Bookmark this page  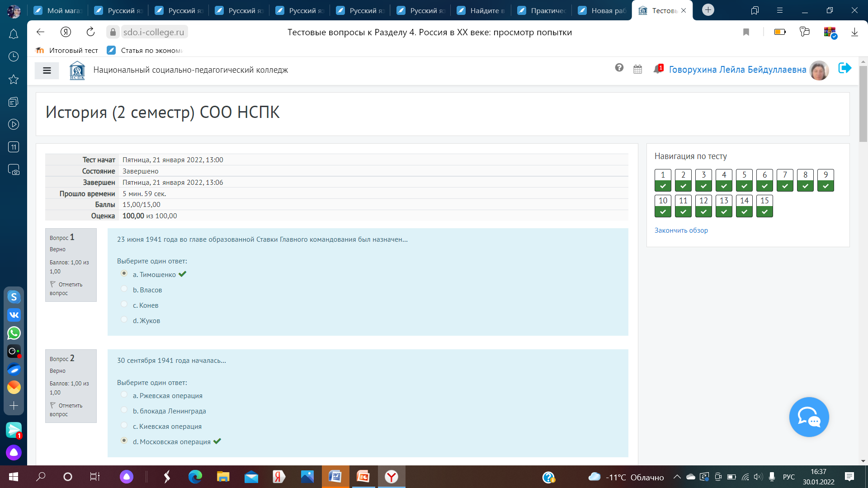click(x=746, y=32)
